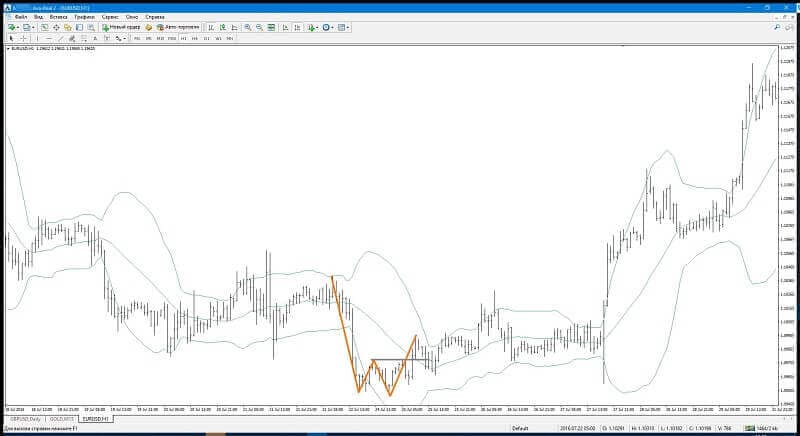The width and height of the screenshot is (800, 436).
Task: Show the Navigator panel via toolbar icon
Action: point(67,27)
